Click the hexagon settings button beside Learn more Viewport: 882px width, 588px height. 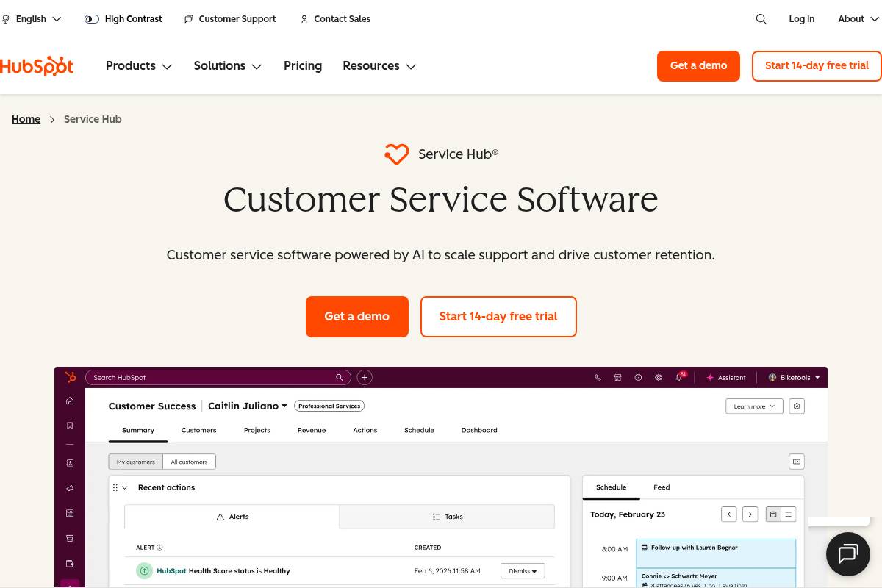(x=797, y=406)
